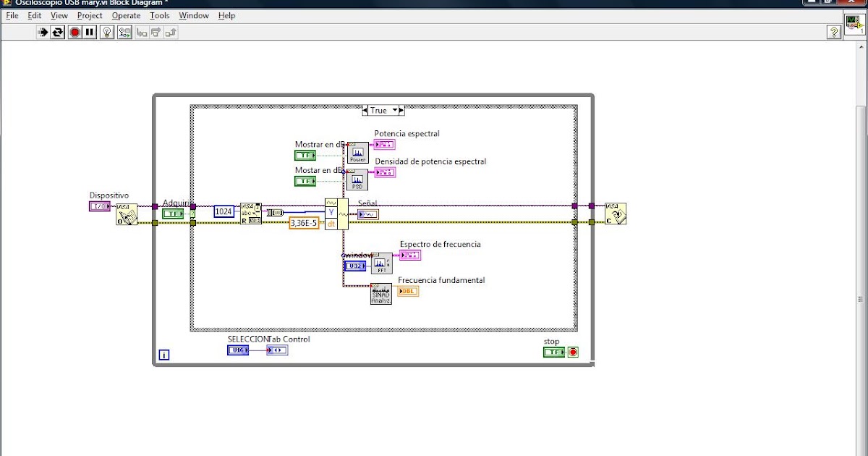Click the Run arrow to start the VI

point(43,31)
